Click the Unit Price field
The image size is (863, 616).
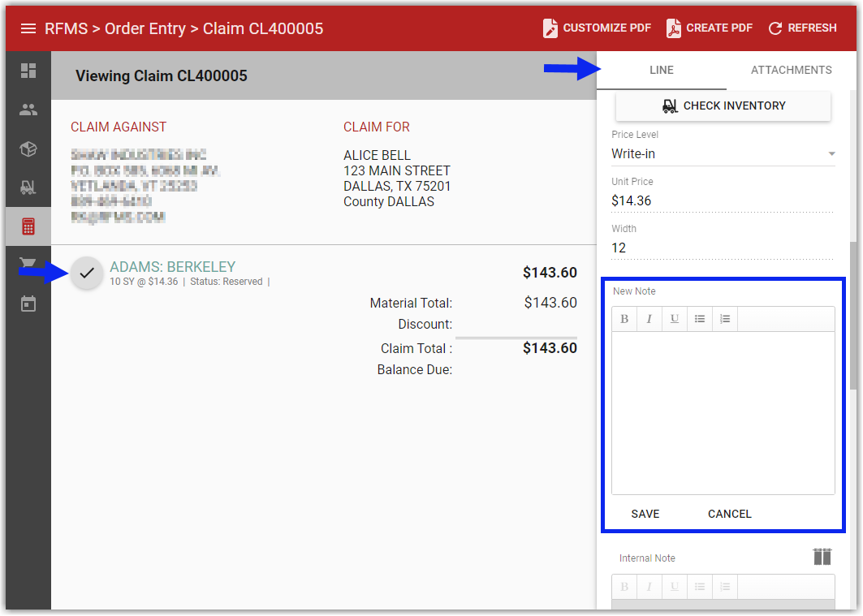click(722, 200)
